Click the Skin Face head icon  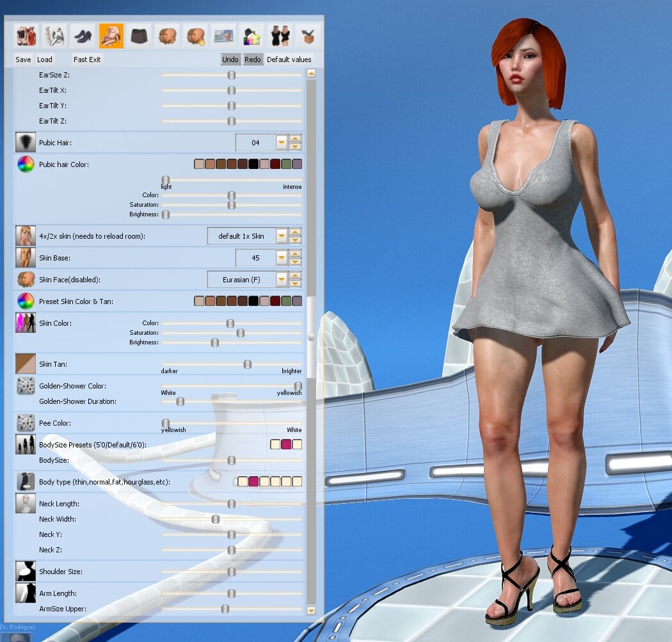[x=26, y=280]
